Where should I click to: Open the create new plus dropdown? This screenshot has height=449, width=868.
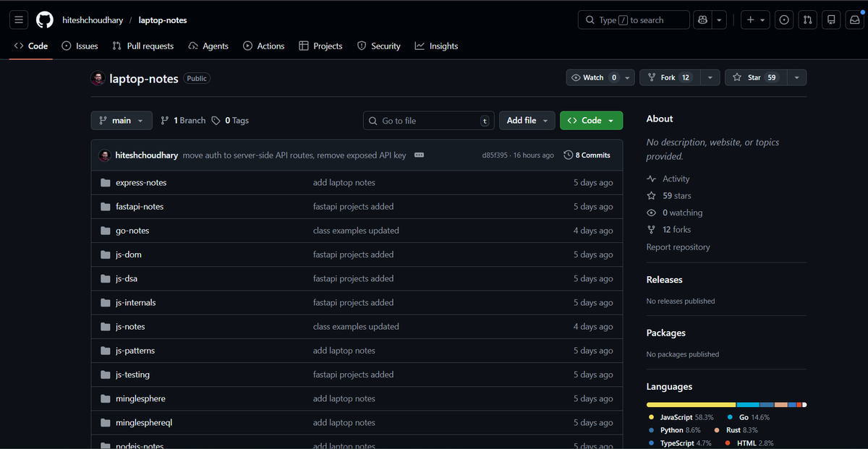pos(755,20)
